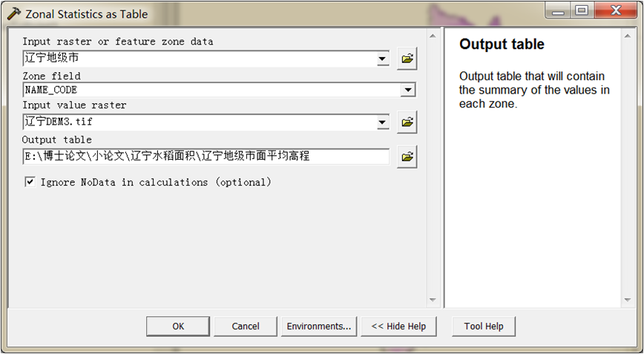Click into the Output table path field
Screen dimensions: 644x354
pyautogui.click(x=206, y=157)
